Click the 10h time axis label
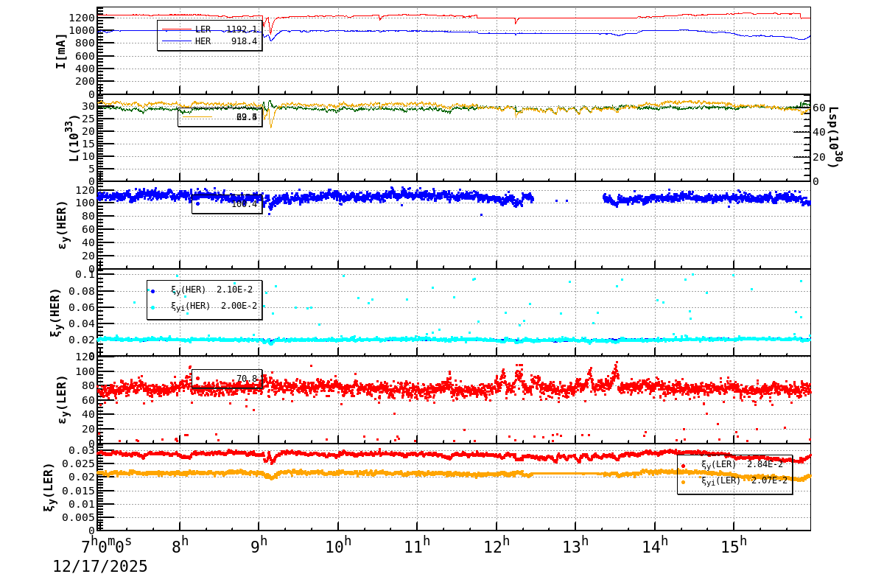Screen dimensions: 884x588 coord(339,546)
